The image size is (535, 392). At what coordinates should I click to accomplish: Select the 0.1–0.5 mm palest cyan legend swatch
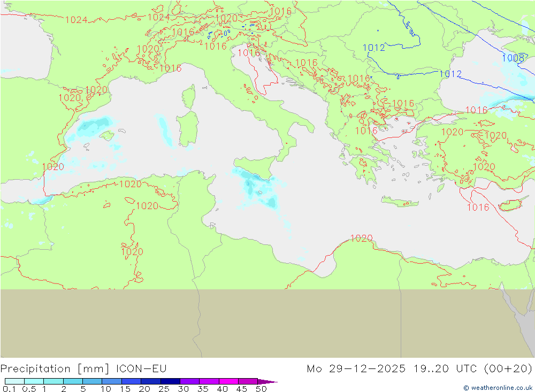[14, 381]
